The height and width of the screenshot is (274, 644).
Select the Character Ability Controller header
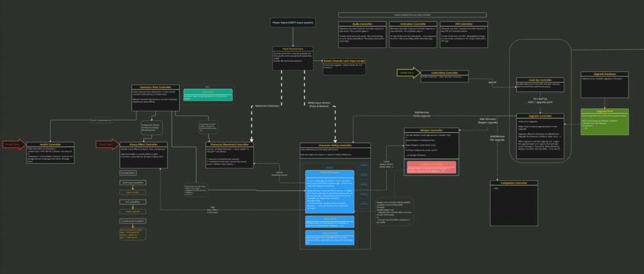point(335,145)
